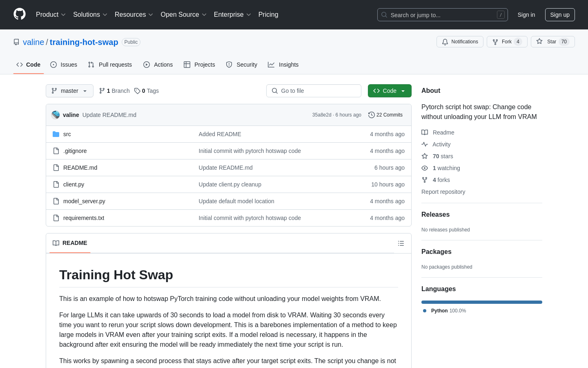This screenshot has width=588, height=368.
Task: Click the requirements.txt file icon
Action: pos(56,218)
